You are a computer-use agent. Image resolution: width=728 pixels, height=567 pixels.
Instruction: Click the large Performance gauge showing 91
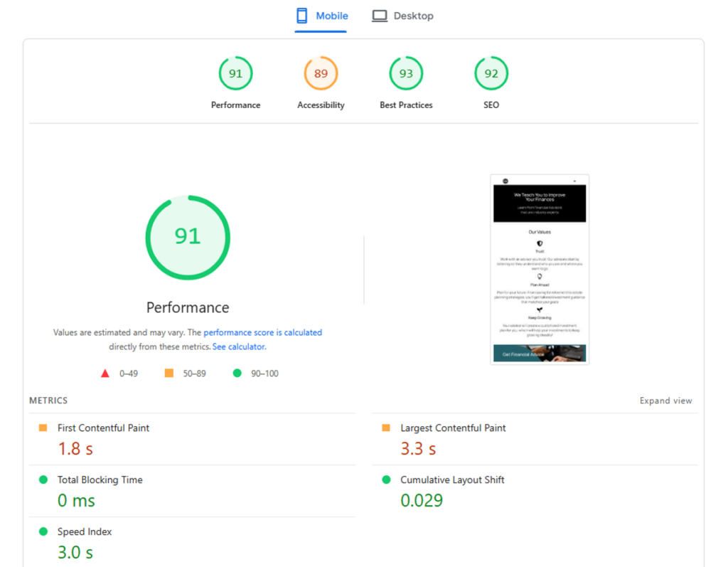pyautogui.click(x=187, y=237)
